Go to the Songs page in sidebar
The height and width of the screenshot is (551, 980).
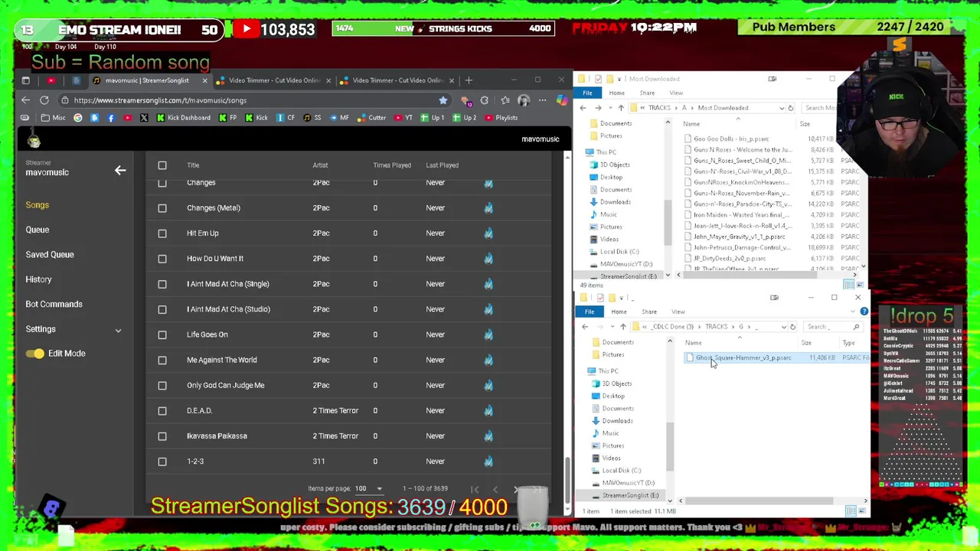[37, 205]
